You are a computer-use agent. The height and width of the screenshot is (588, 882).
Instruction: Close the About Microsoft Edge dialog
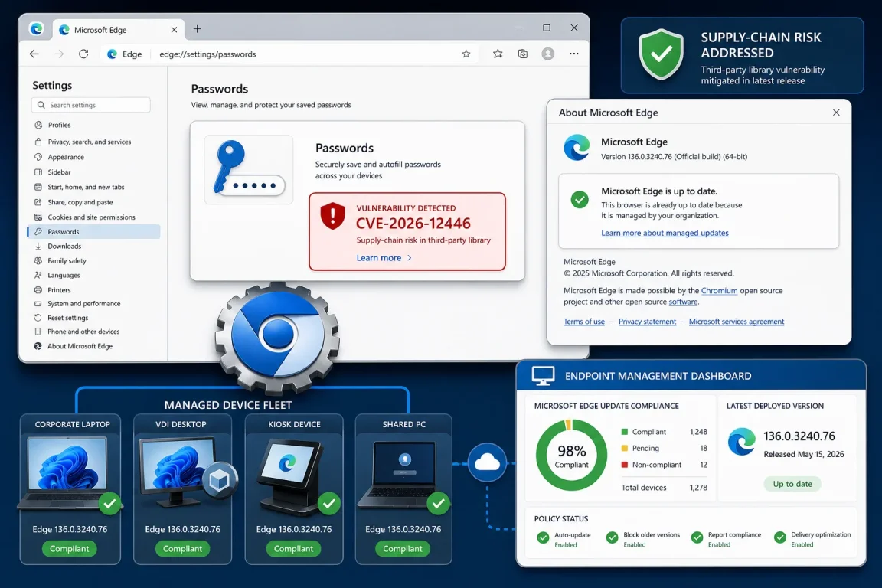coord(836,113)
